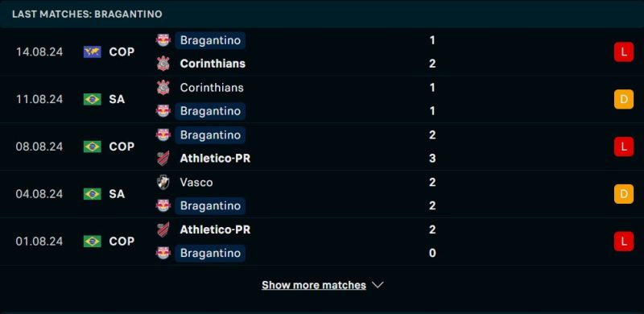
Task: Select highlighted Bragantino in the 11.08.24 match
Action: 210,111
